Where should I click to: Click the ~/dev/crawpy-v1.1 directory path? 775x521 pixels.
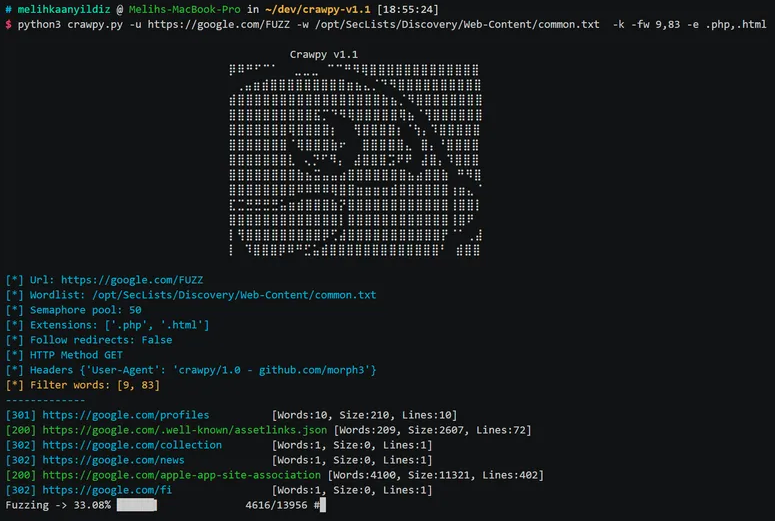(x=317, y=9)
